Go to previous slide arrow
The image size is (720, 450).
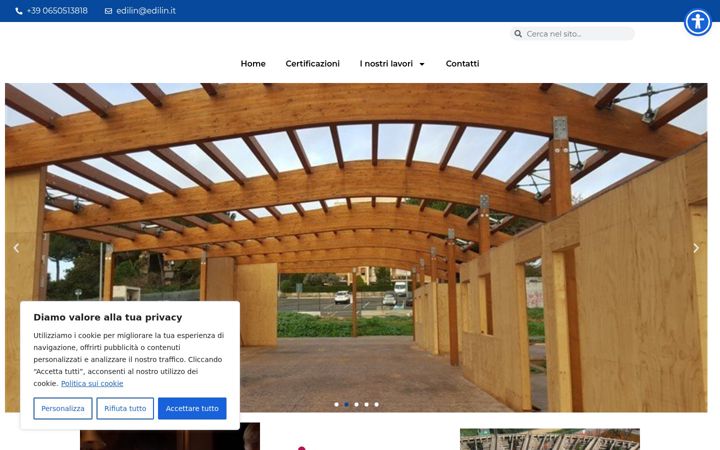tap(16, 248)
